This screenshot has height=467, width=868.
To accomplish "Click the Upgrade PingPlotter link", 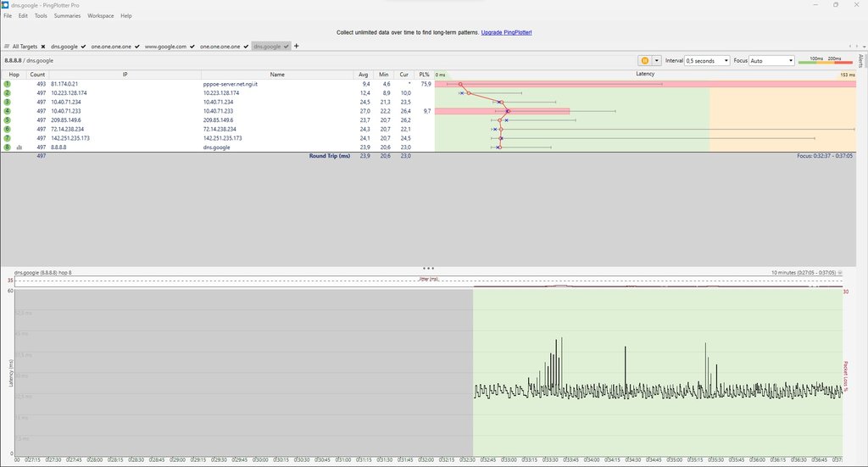I will coord(506,32).
